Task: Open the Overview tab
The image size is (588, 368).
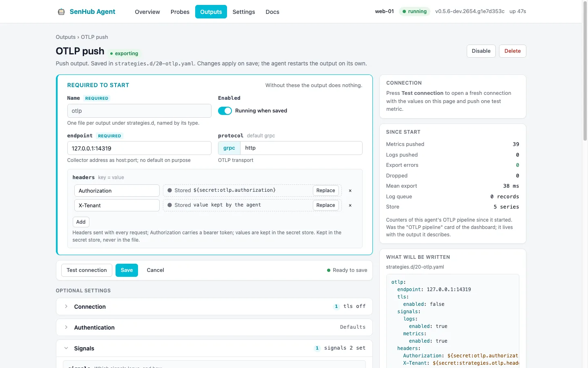Action: [147, 12]
